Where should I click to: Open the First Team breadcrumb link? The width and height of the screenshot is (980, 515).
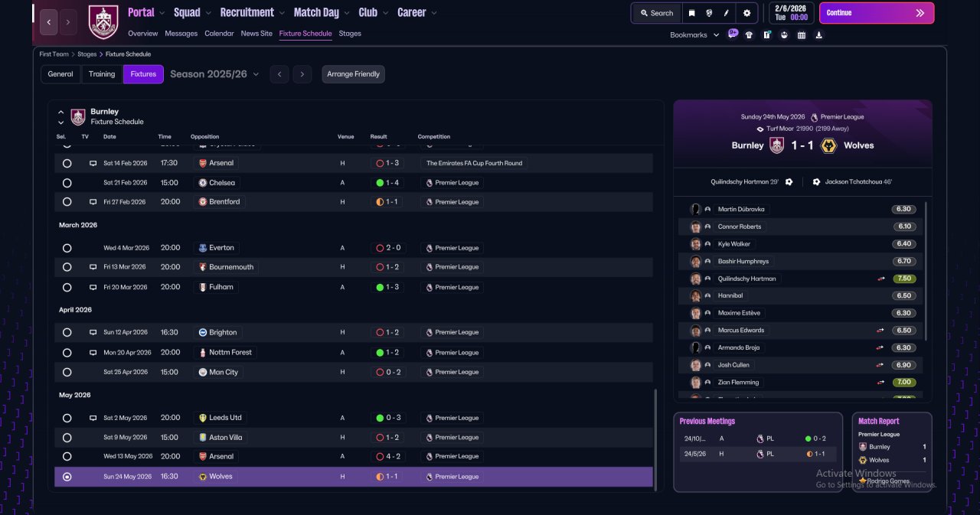(54, 54)
